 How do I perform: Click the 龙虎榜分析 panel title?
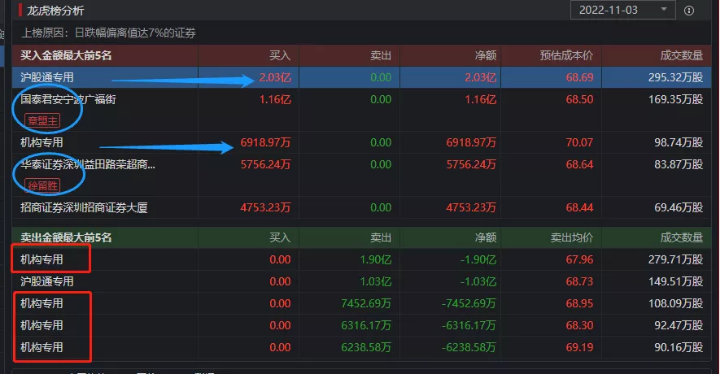(x=55, y=11)
